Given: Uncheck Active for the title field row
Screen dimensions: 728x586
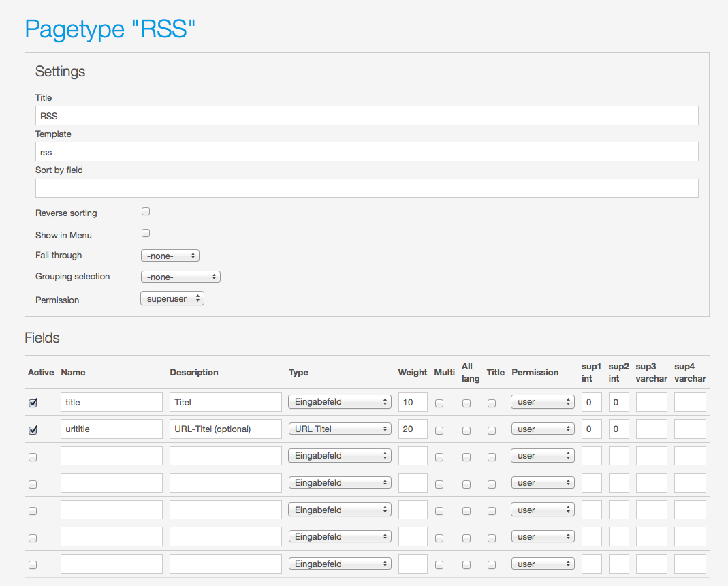Looking at the screenshot, I should coord(33,403).
